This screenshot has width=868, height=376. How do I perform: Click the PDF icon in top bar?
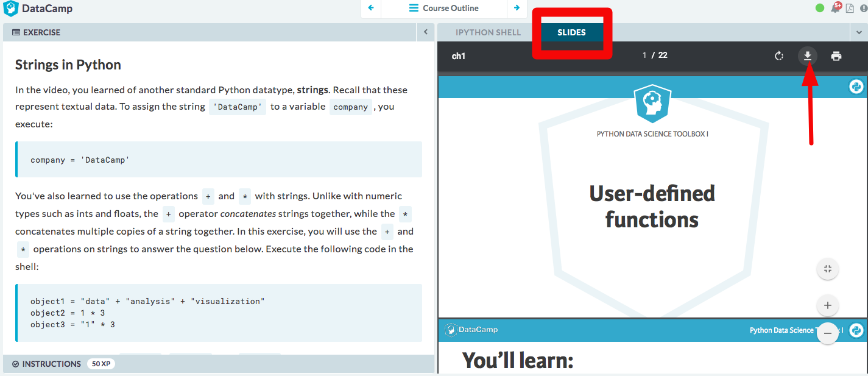click(x=850, y=8)
